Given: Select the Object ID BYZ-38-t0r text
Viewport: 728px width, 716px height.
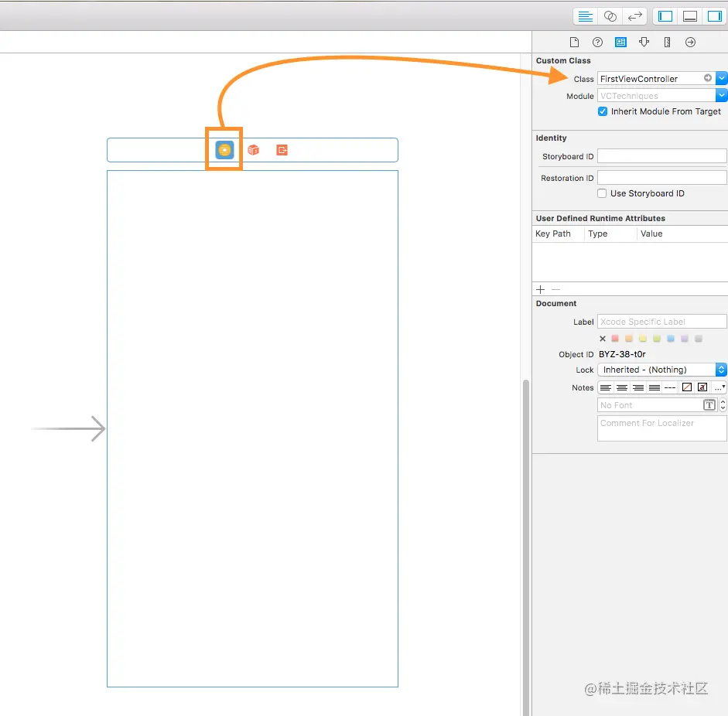Looking at the screenshot, I should tap(622, 354).
